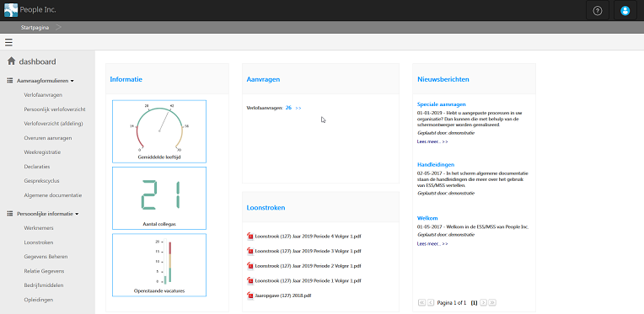Select Weekregistratie in the sidebar

click(42, 152)
